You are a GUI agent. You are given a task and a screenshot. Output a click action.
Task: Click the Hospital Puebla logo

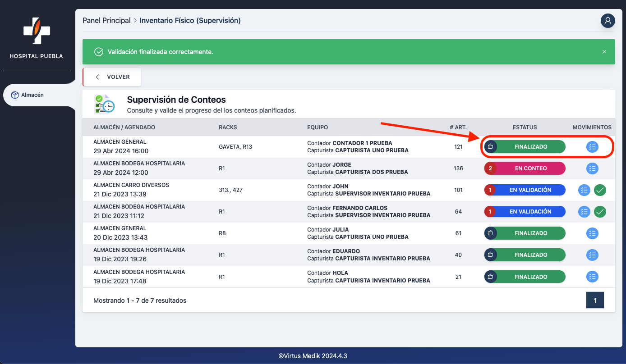pos(36,31)
